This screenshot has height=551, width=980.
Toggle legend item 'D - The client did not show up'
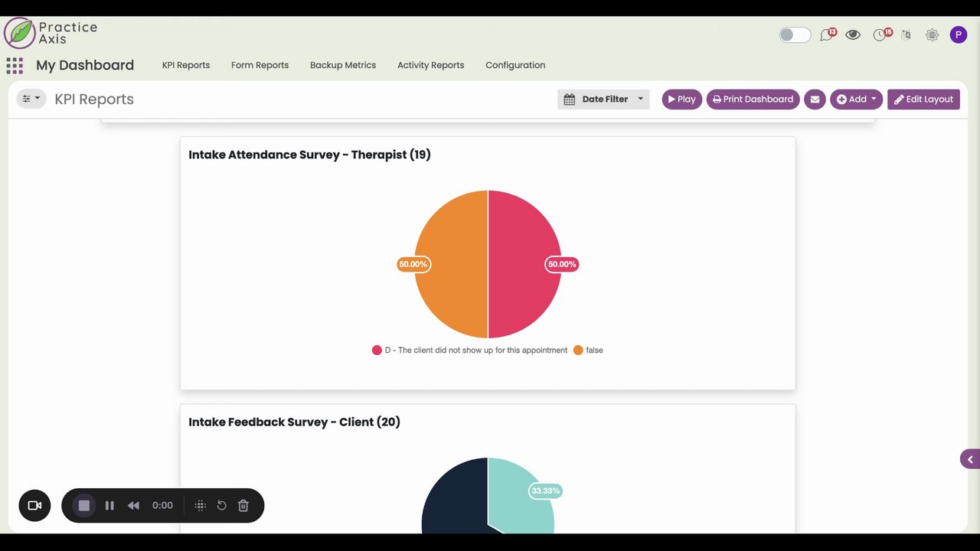[469, 350]
